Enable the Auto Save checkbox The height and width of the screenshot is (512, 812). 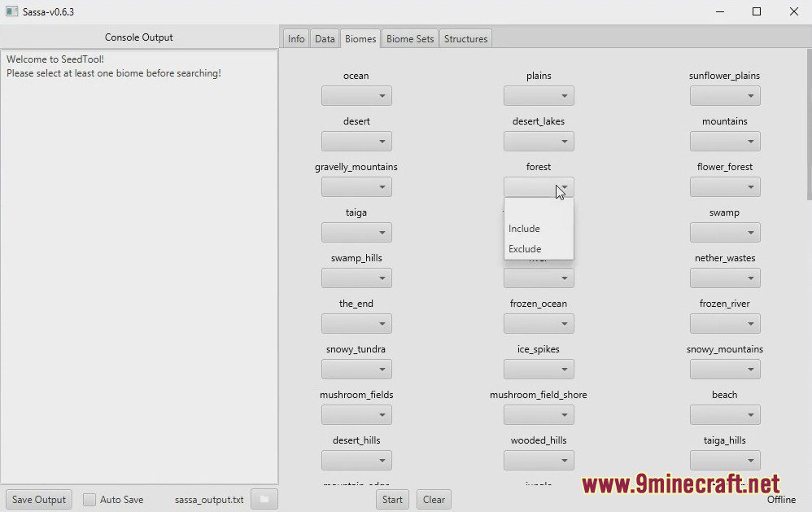[89, 500]
